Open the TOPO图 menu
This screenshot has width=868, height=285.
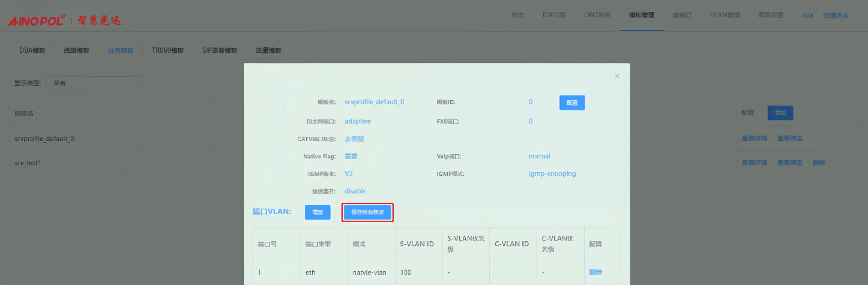coord(553,15)
